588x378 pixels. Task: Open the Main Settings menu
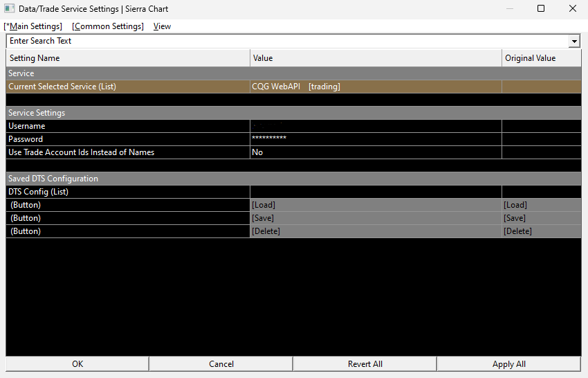[x=33, y=26]
